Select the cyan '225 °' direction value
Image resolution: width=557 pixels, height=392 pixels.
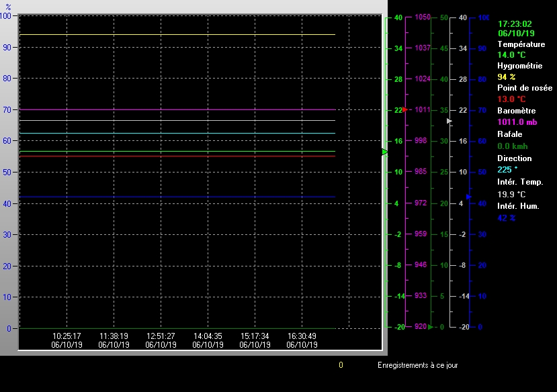[507, 170]
